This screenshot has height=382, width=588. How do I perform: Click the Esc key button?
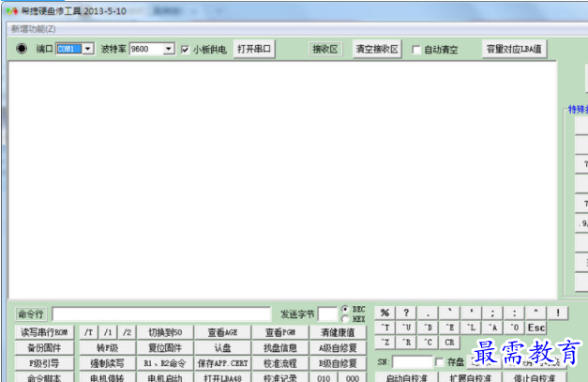click(535, 328)
